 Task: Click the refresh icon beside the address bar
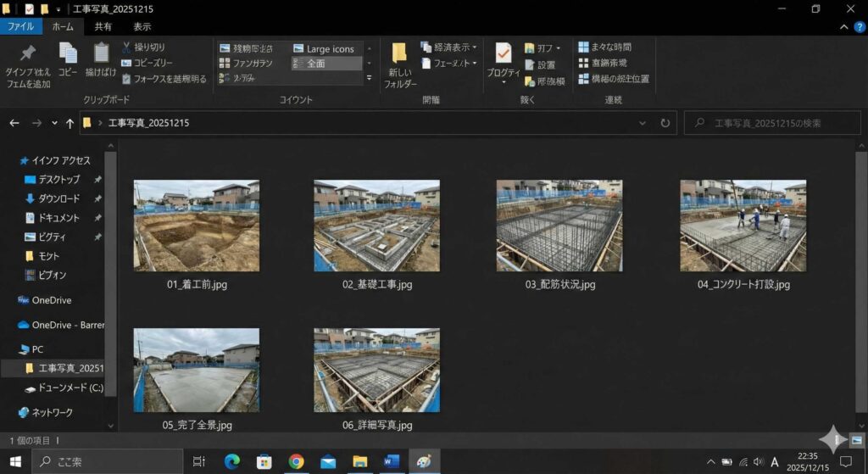(665, 123)
